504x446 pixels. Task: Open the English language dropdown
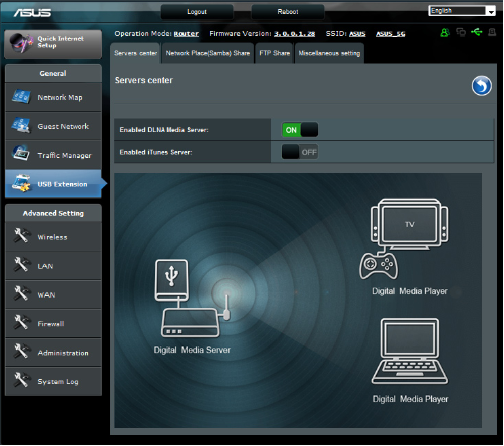tap(462, 11)
